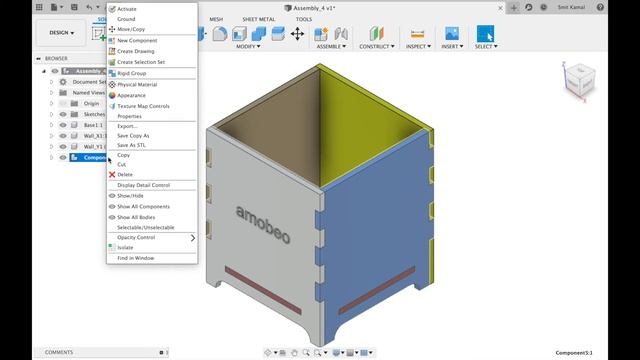The height and width of the screenshot is (360, 640).
Task: Toggle visibility eye of Wall_X1:1
Action: 63,136
